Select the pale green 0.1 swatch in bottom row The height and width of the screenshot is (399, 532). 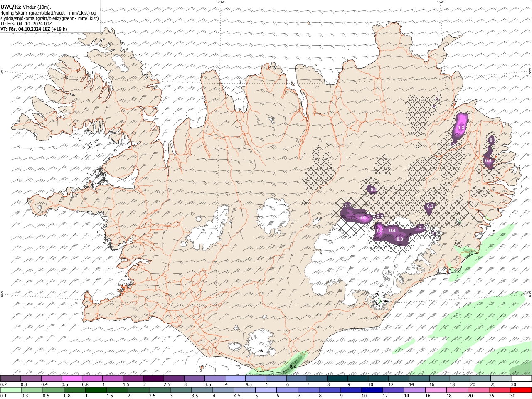[11, 390]
